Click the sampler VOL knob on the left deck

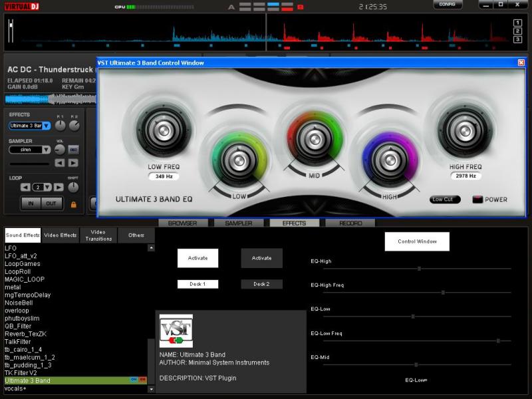pos(60,150)
